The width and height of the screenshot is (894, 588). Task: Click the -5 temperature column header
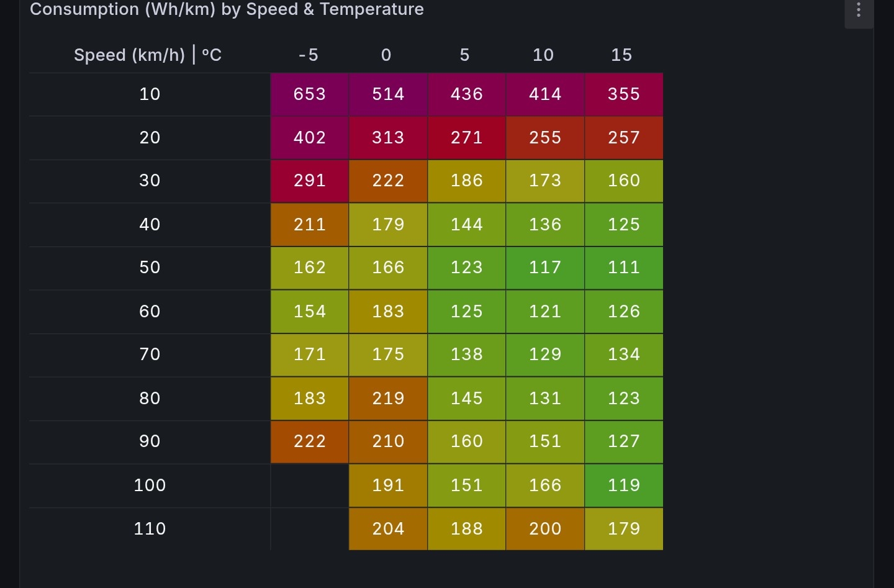pyautogui.click(x=309, y=55)
